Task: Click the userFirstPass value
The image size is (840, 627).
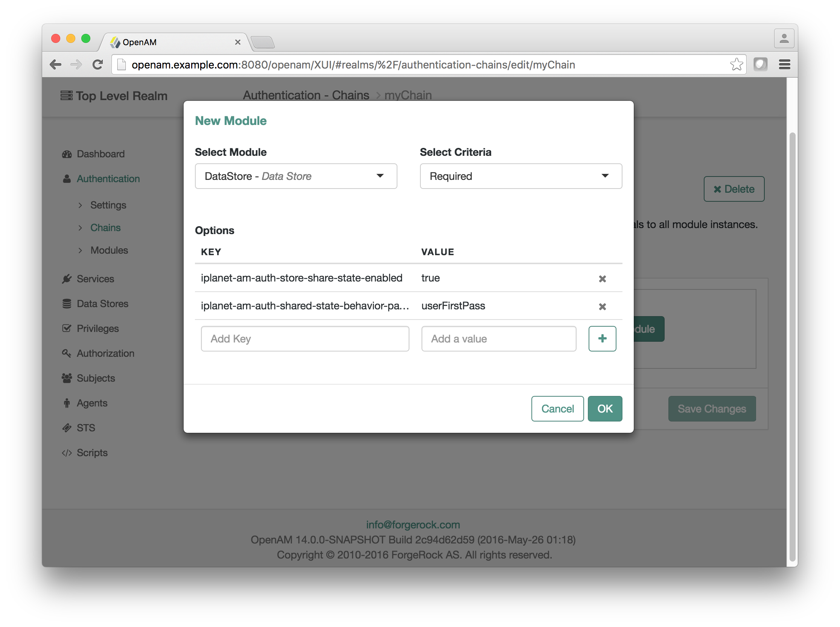Action: [x=453, y=306]
